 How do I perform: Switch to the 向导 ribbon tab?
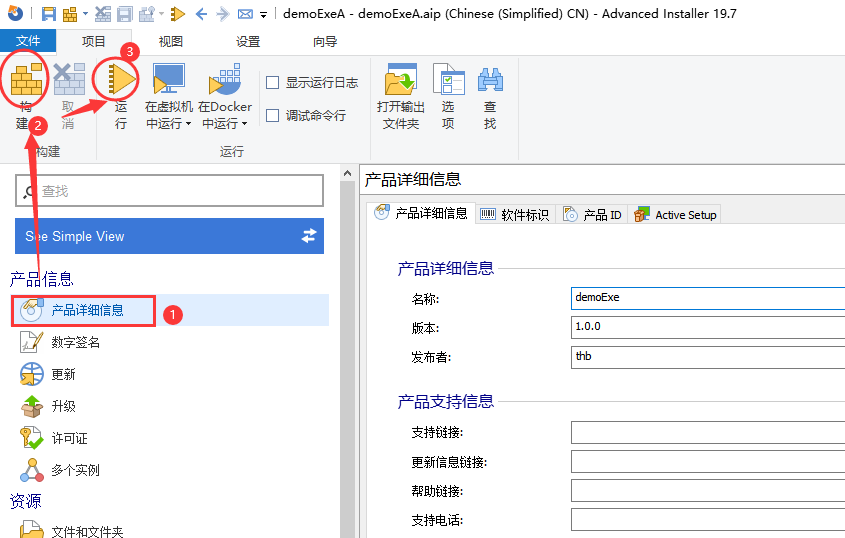(x=325, y=42)
